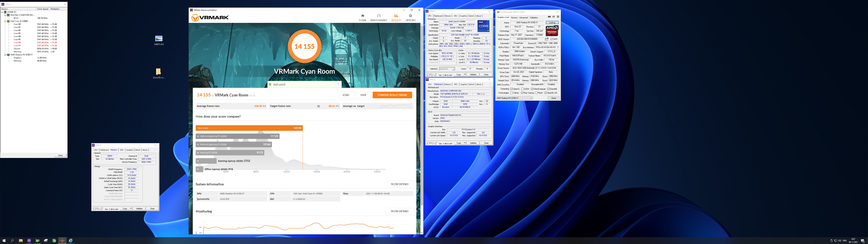Click the GPU-Z refresh icon
The width and height of the screenshot is (868, 244).
[554, 17]
